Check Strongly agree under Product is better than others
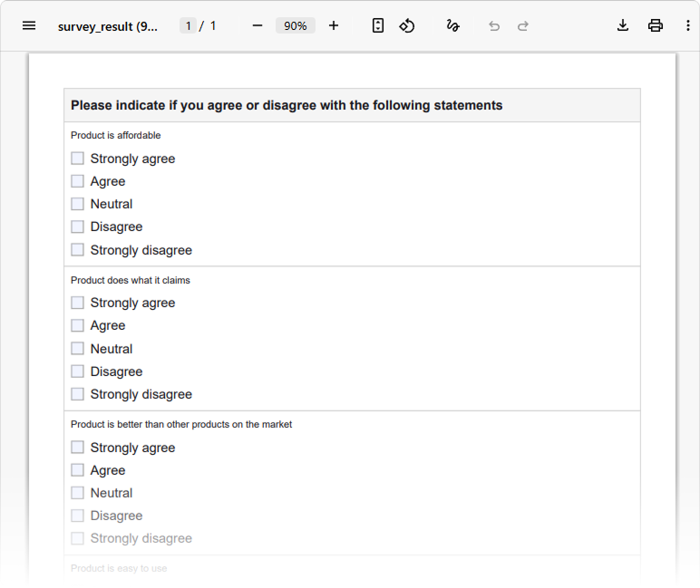The width and height of the screenshot is (700, 588). click(78, 447)
